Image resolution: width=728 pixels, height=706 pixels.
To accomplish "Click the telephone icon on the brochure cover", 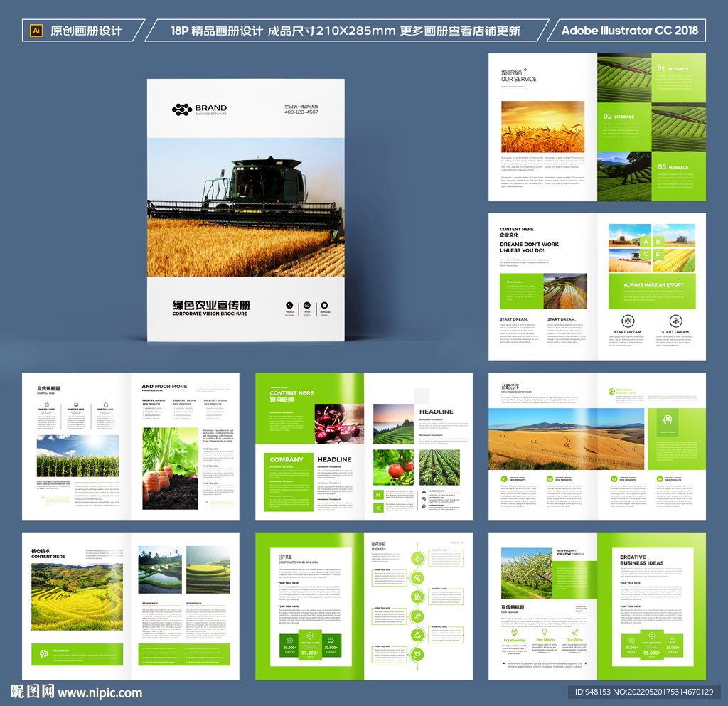I will click(x=289, y=306).
